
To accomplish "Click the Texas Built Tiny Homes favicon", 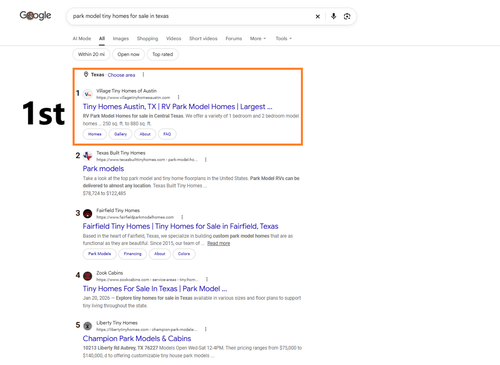I will [x=88, y=156].
